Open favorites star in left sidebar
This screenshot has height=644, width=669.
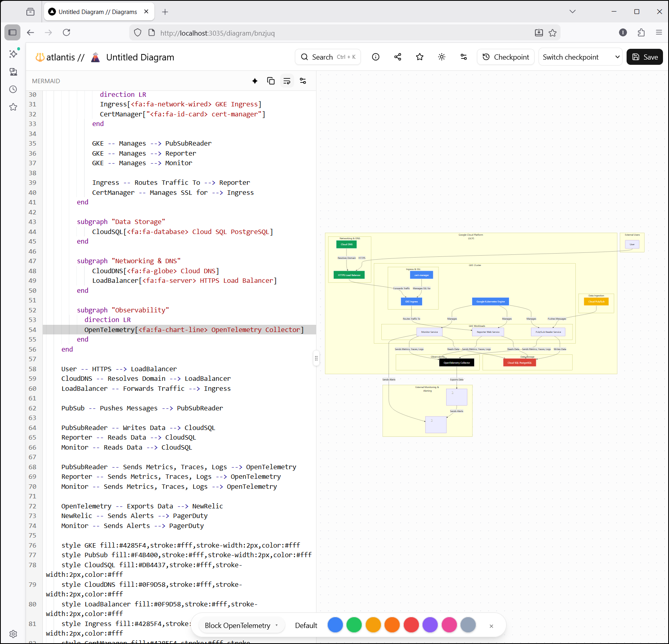point(13,107)
